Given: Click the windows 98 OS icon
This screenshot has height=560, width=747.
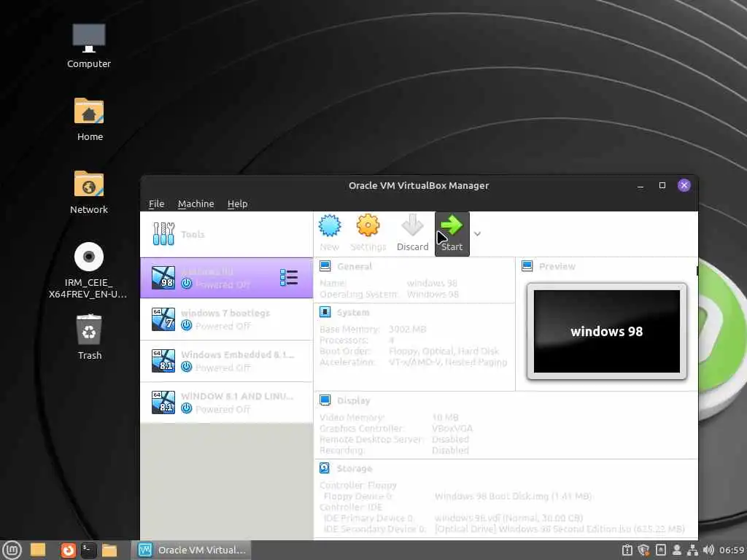Looking at the screenshot, I should 163,278.
